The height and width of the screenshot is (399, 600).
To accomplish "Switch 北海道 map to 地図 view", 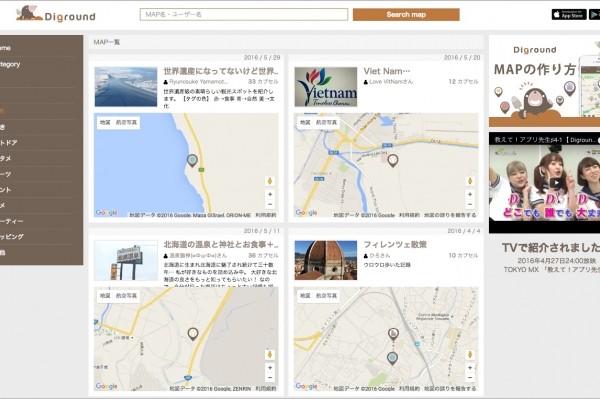I will [x=105, y=296].
